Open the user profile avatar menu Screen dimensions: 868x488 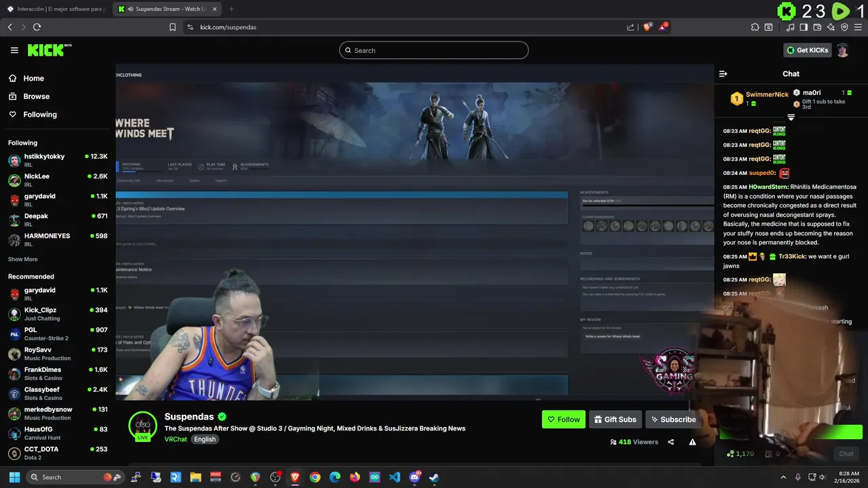[842, 50]
